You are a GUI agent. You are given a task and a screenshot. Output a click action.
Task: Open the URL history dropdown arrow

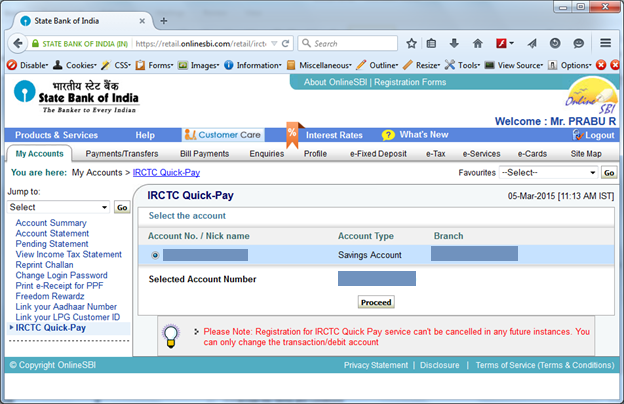click(274, 43)
